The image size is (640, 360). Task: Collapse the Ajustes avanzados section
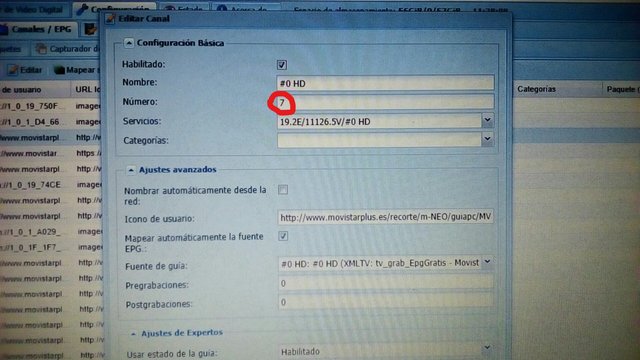click(x=130, y=170)
